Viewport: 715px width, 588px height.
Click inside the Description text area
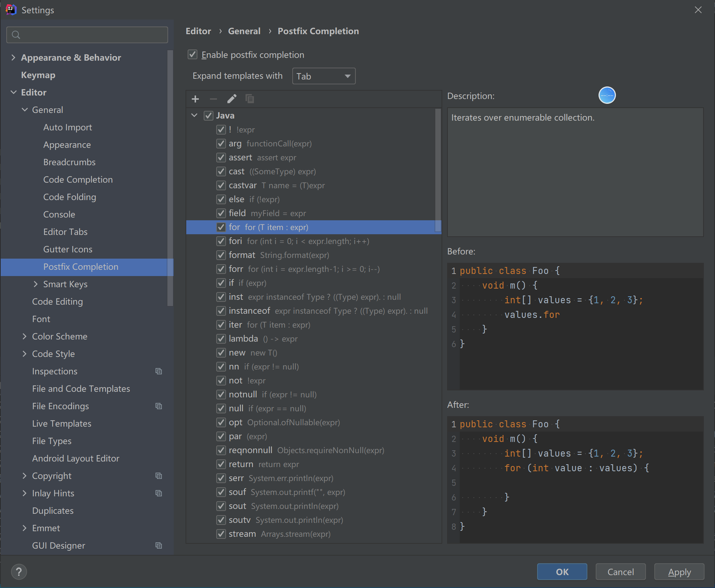575,172
